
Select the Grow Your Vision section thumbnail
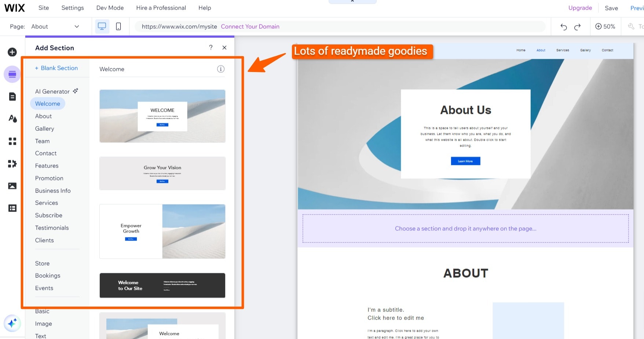tap(162, 173)
